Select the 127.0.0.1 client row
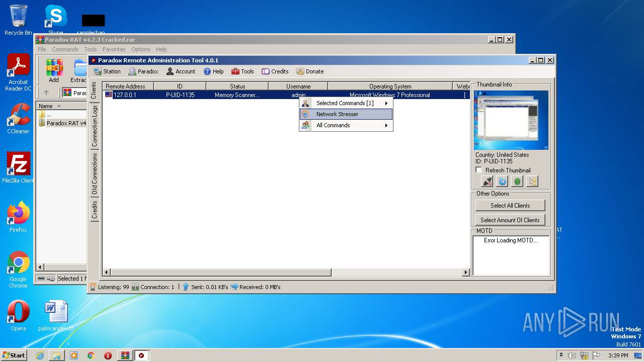The height and width of the screenshot is (362, 644). [286, 95]
